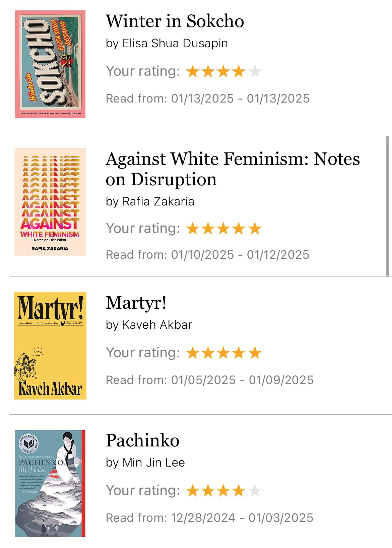Open the Pachinko book cover thumbnail
Screen dimensions: 392x548
50,483
